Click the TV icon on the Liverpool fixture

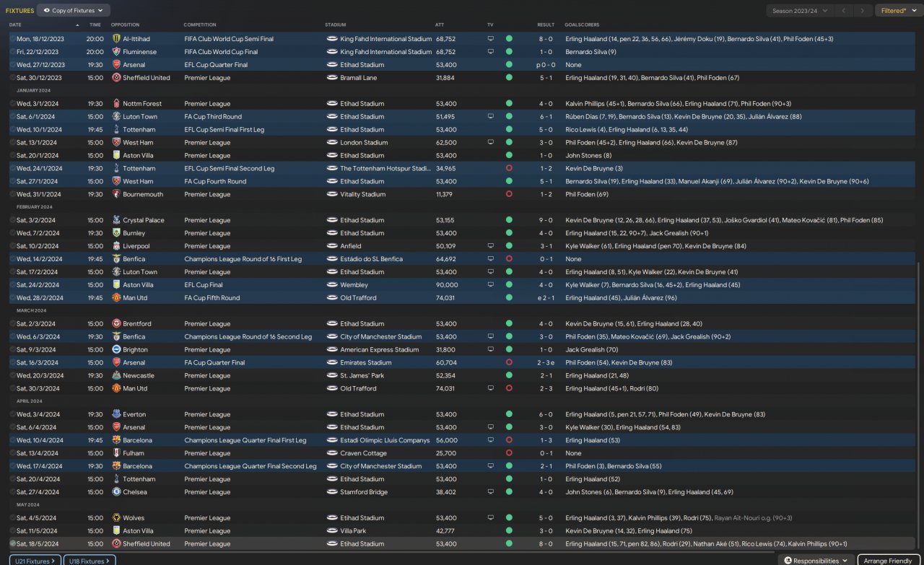pyautogui.click(x=491, y=247)
